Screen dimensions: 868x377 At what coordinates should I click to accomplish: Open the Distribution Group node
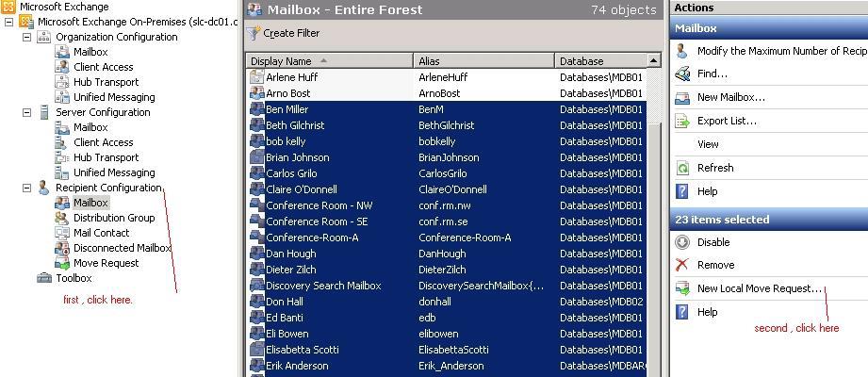tap(114, 218)
